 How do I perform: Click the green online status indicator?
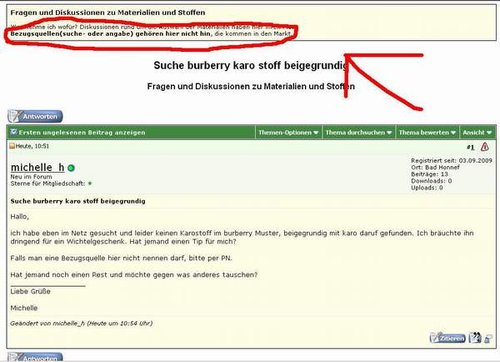[x=71, y=168]
